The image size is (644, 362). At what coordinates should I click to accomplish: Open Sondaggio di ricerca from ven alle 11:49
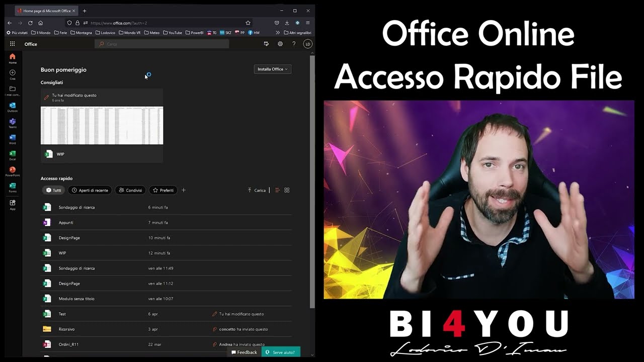(166, 268)
